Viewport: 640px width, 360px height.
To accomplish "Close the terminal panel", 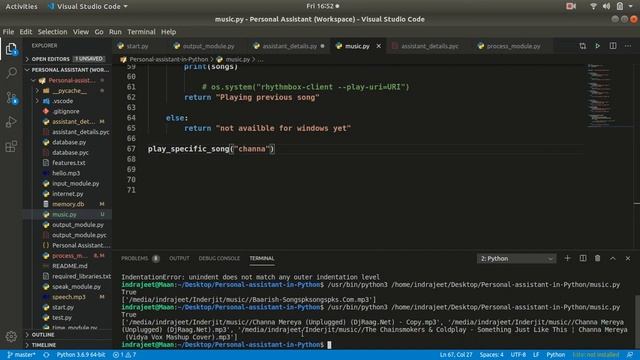I will tap(628, 258).
